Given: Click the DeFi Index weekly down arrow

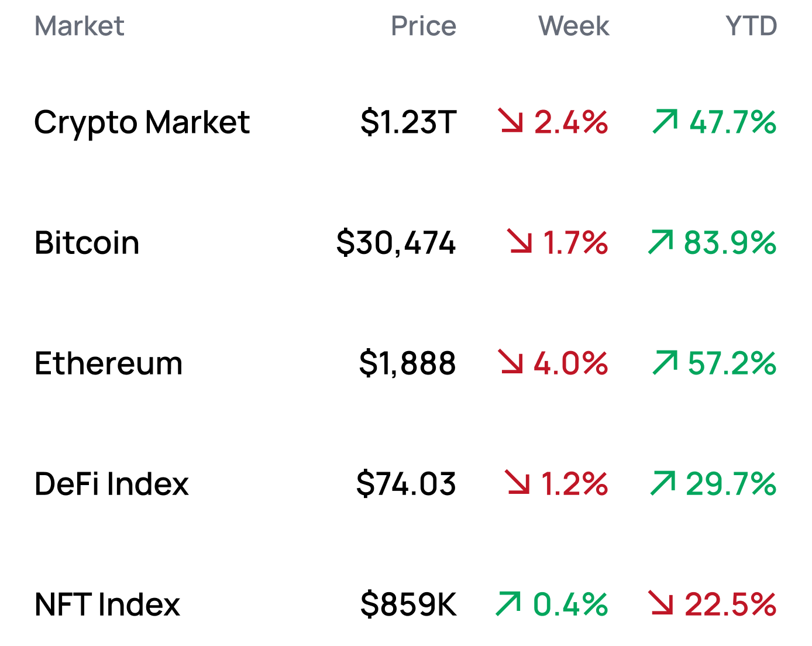Looking at the screenshot, I should point(518,483).
